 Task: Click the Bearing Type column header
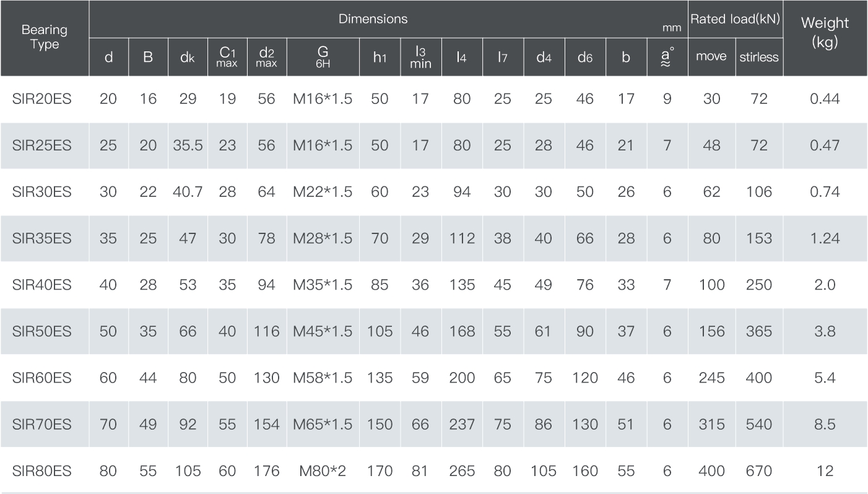coord(44,37)
